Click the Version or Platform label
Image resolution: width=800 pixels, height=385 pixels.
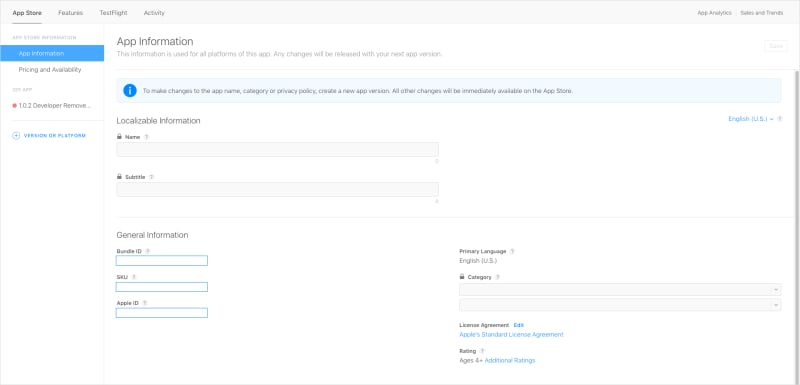(x=55, y=136)
